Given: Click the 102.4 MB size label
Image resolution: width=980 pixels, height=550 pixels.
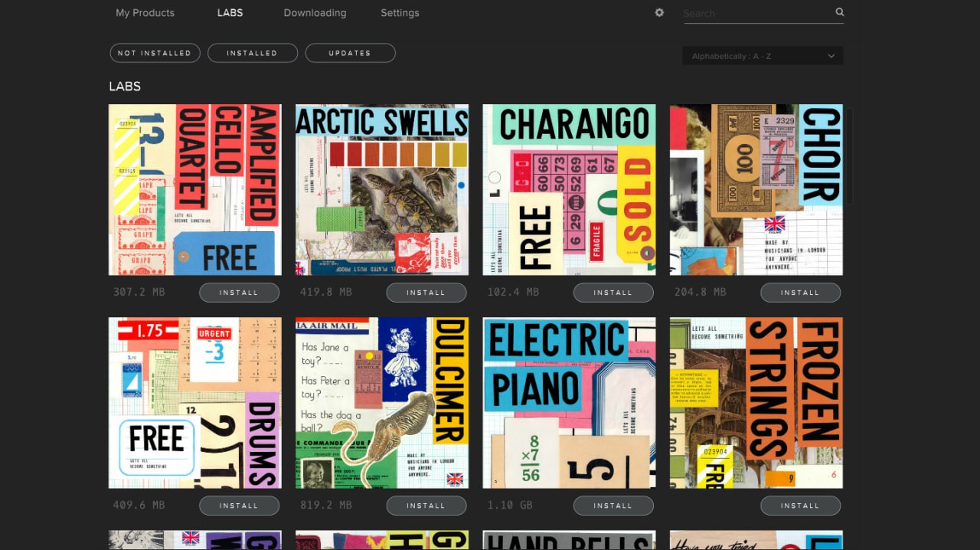Looking at the screenshot, I should pos(513,293).
